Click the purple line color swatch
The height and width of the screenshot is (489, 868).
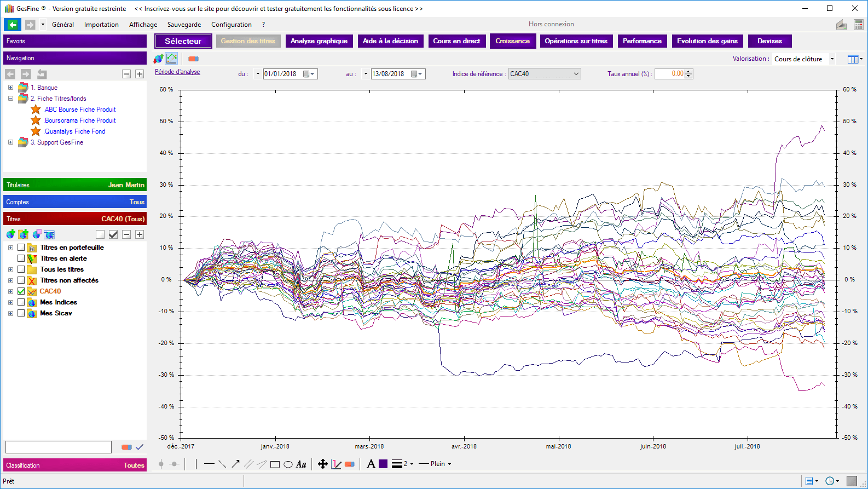point(383,464)
